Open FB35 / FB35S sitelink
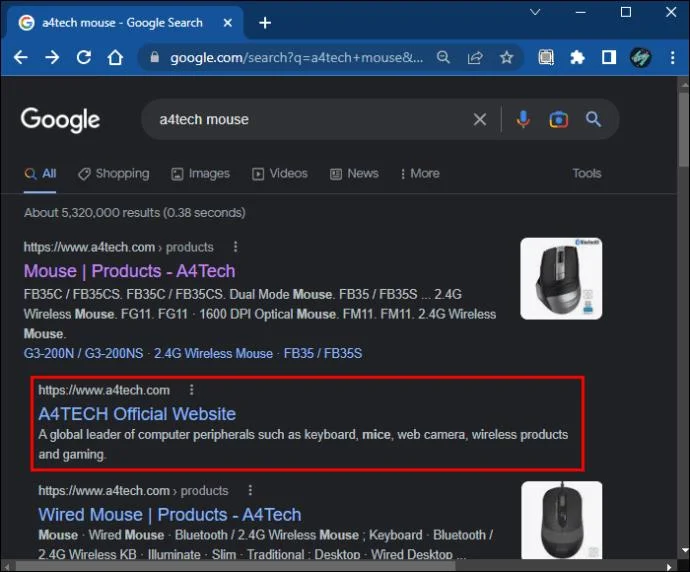The image size is (690, 572). click(x=323, y=353)
